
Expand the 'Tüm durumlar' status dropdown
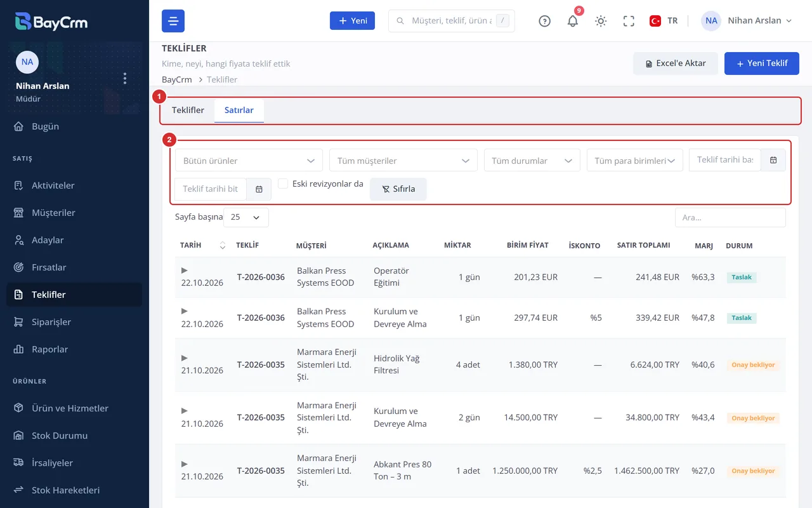pos(532,161)
